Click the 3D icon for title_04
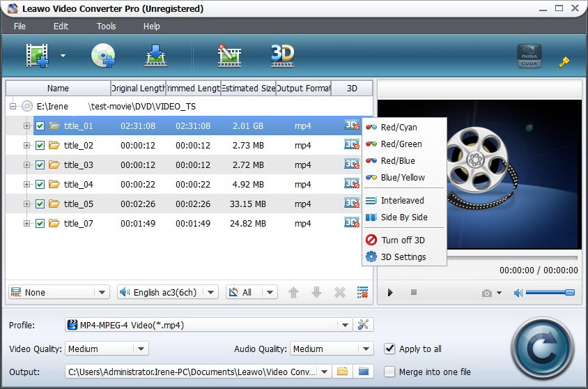 point(352,183)
